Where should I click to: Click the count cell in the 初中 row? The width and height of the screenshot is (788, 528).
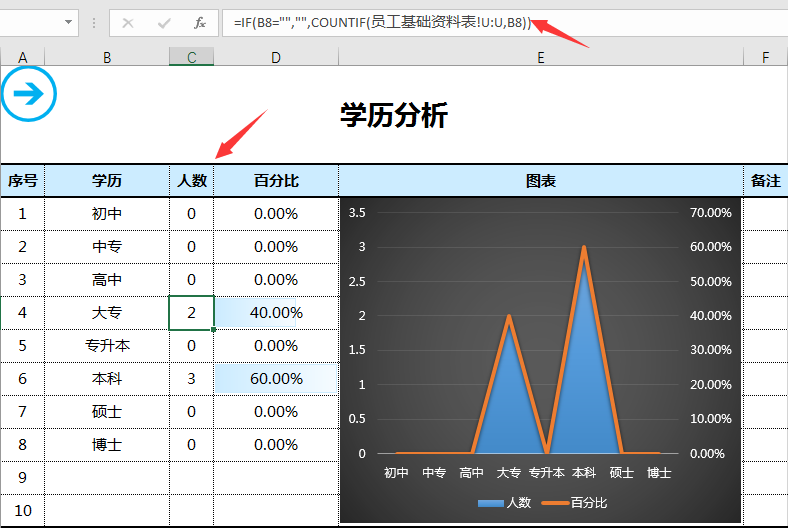191,214
